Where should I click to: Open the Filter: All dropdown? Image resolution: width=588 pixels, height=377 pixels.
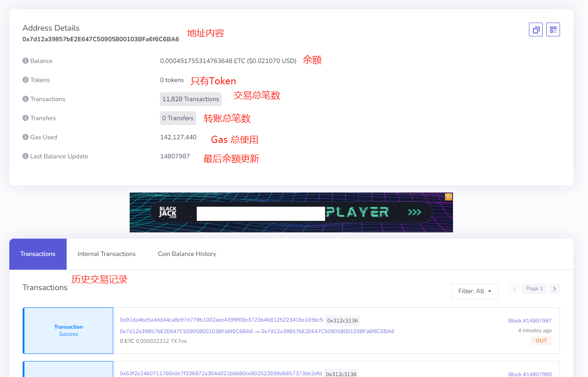(474, 291)
